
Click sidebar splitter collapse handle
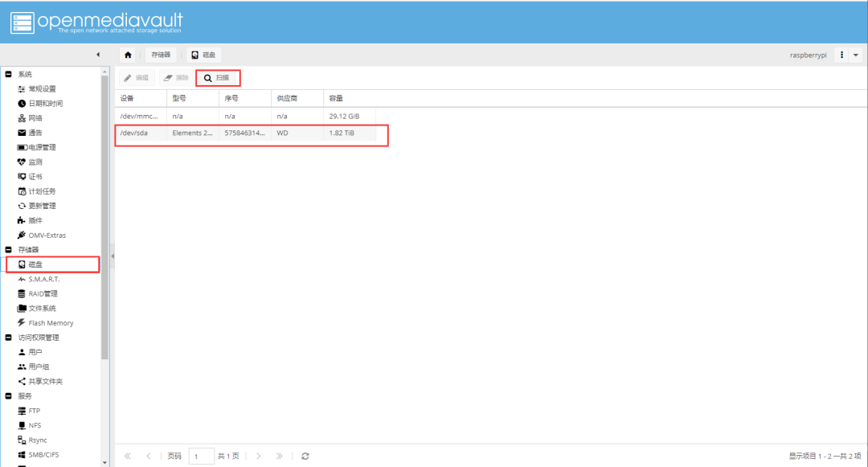(x=113, y=256)
